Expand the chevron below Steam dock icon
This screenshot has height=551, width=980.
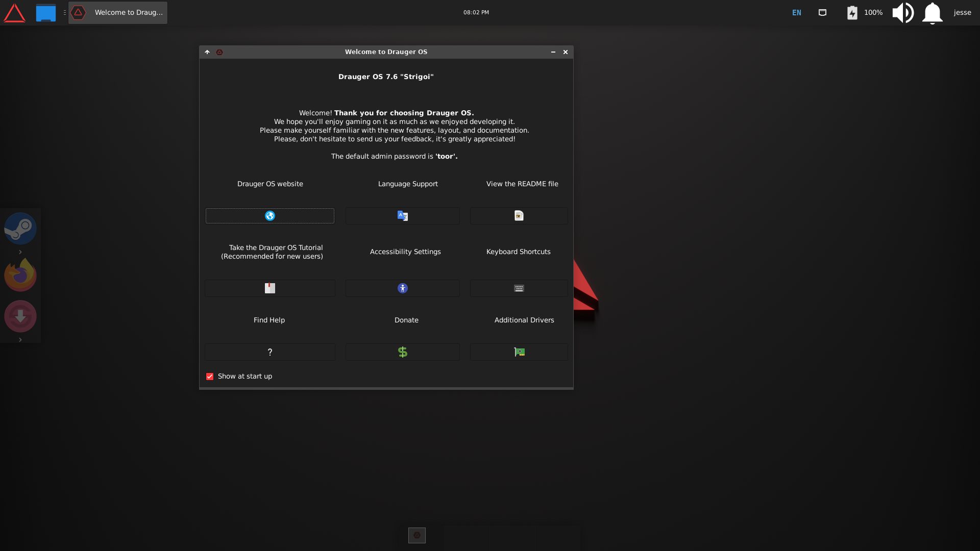[x=20, y=252]
